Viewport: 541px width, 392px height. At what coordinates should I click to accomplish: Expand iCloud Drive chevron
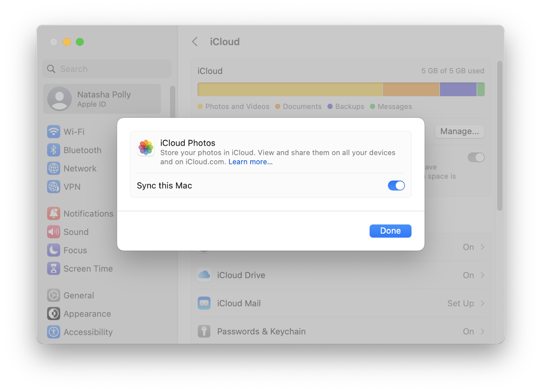(483, 275)
